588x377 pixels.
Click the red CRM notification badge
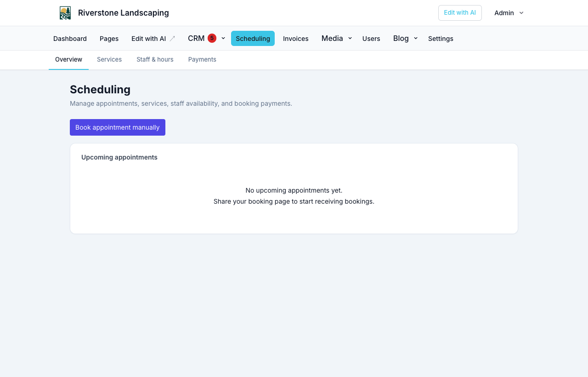coord(212,38)
